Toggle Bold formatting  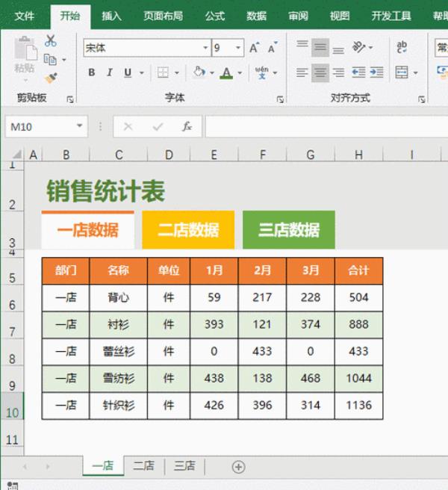point(92,72)
